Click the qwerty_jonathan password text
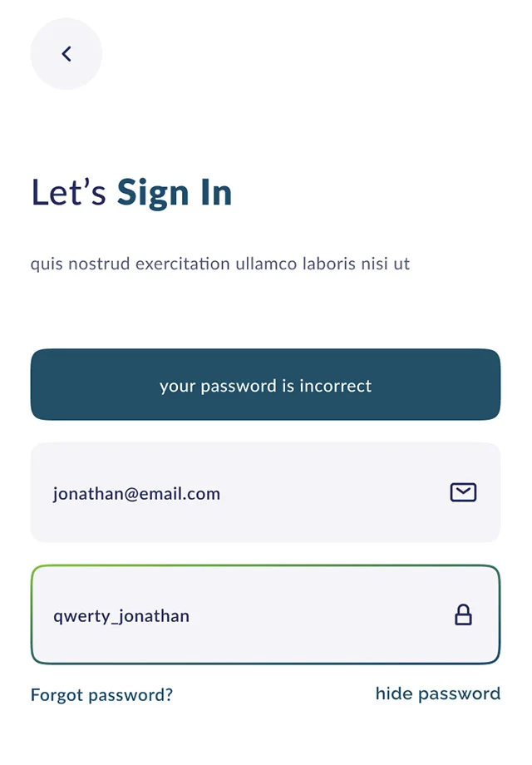Image resolution: width=532 pixels, height=765 pixels. [121, 616]
